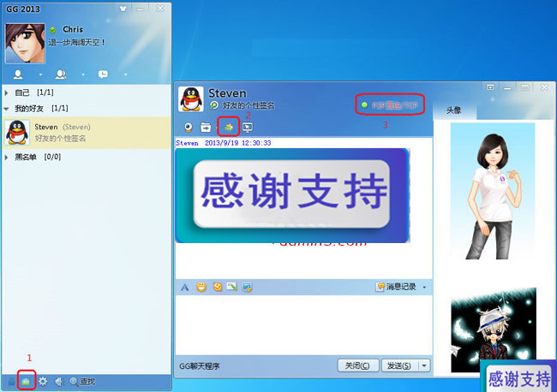Screen dimensions: 557x392
Task: Insert a picture using image pencil icon
Action: pos(232,287)
